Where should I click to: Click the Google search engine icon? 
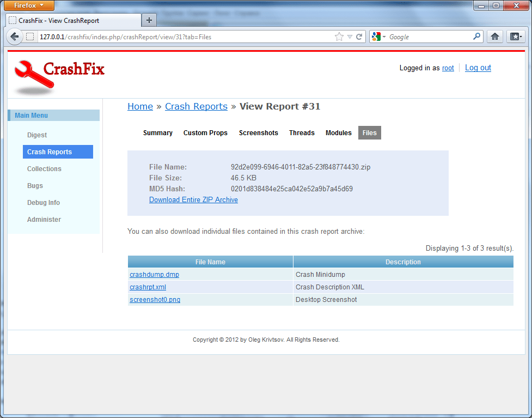click(x=376, y=37)
